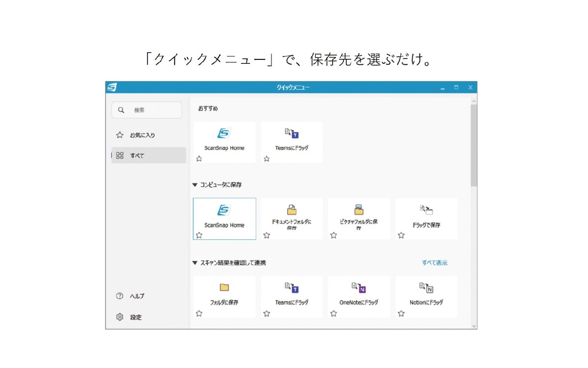Click the すべて表示 link

(x=435, y=263)
